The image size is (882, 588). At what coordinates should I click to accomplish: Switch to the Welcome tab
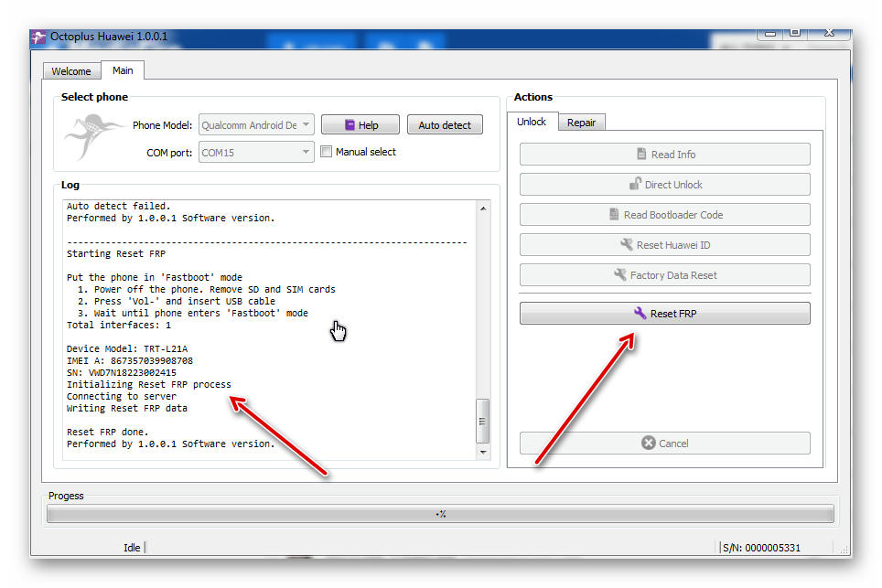[71, 70]
